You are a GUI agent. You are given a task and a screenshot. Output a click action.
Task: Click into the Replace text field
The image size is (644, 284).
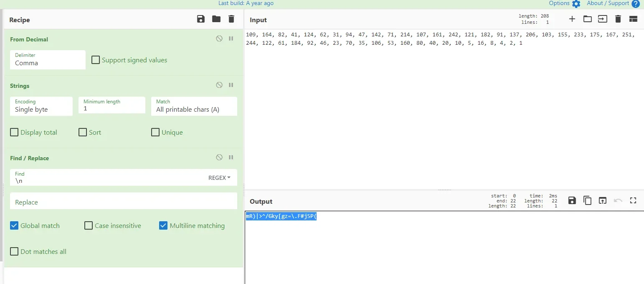pos(123,201)
